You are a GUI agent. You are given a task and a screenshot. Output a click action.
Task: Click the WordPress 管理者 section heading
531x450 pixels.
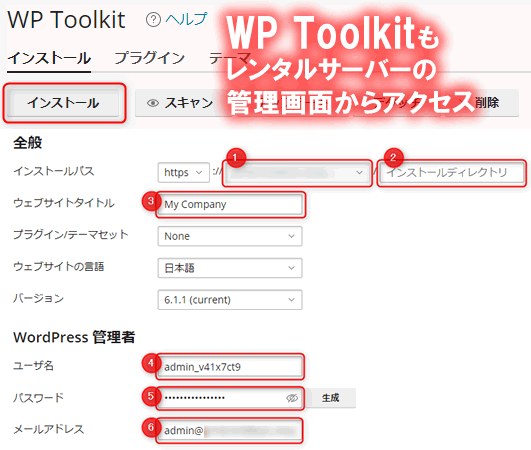[74, 337]
